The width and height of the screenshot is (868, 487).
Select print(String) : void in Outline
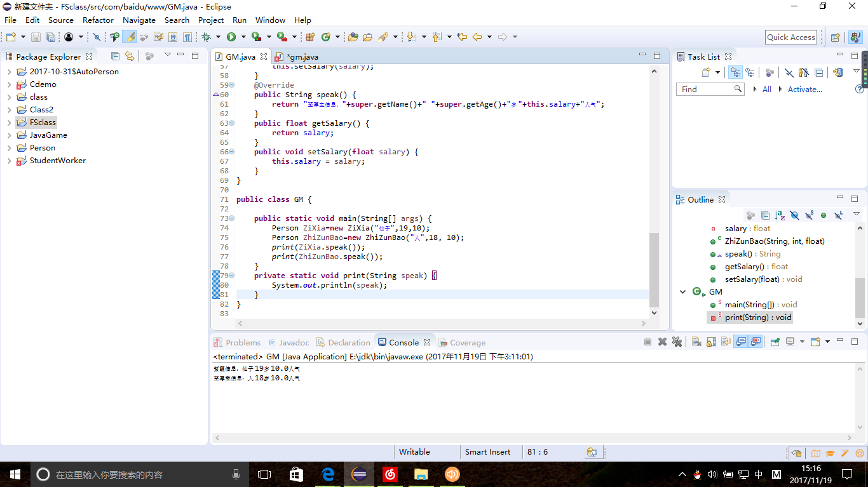pos(758,317)
